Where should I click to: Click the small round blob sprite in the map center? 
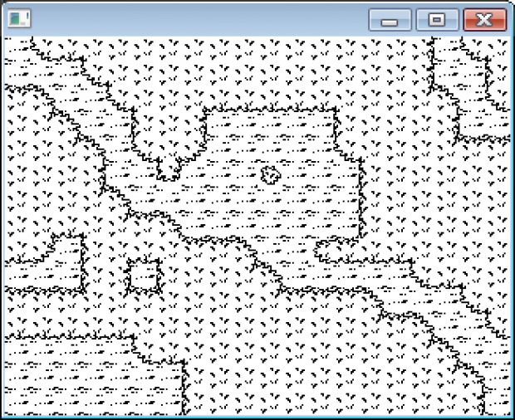(271, 175)
